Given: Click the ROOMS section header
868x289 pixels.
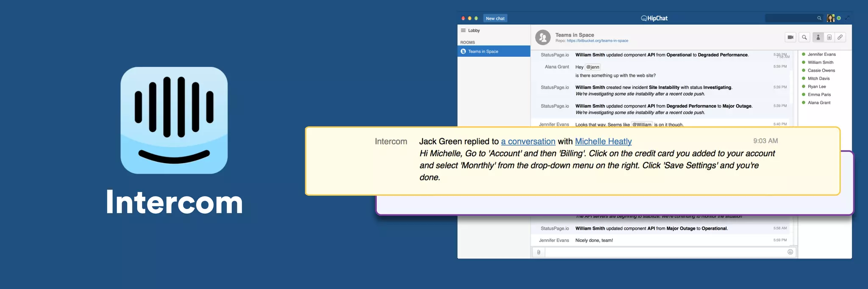Looking at the screenshot, I should [467, 42].
